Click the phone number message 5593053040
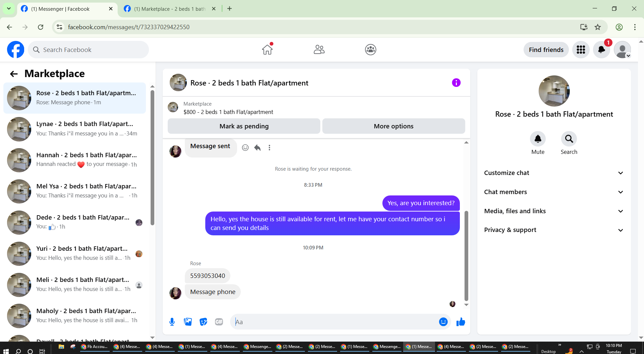Image resolution: width=644 pixels, height=354 pixels. 208,276
